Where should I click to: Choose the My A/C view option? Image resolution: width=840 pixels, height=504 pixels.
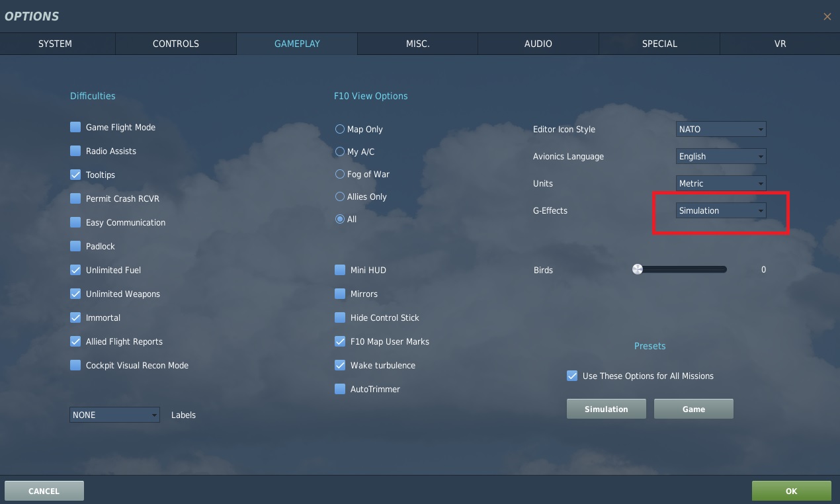pos(340,151)
